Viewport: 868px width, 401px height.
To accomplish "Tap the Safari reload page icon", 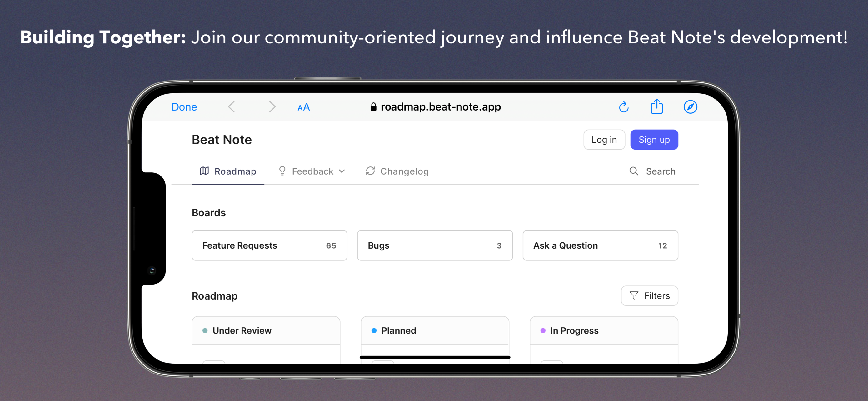I will point(624,107).
